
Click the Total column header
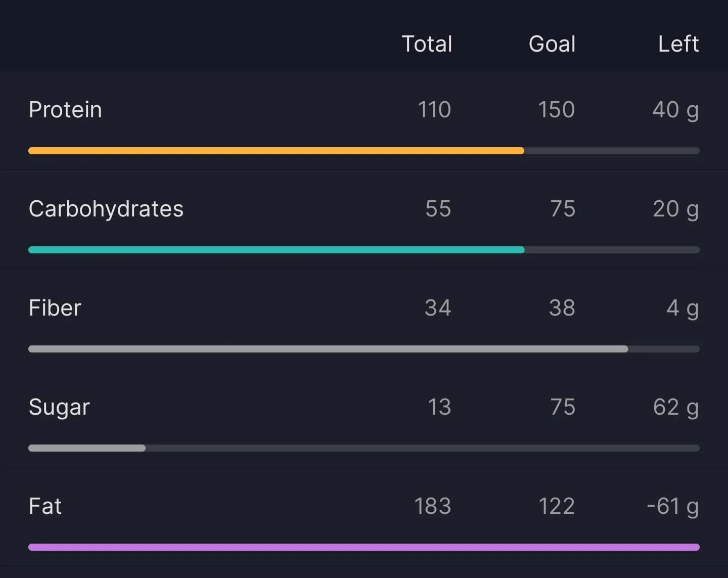coord(427,44)
